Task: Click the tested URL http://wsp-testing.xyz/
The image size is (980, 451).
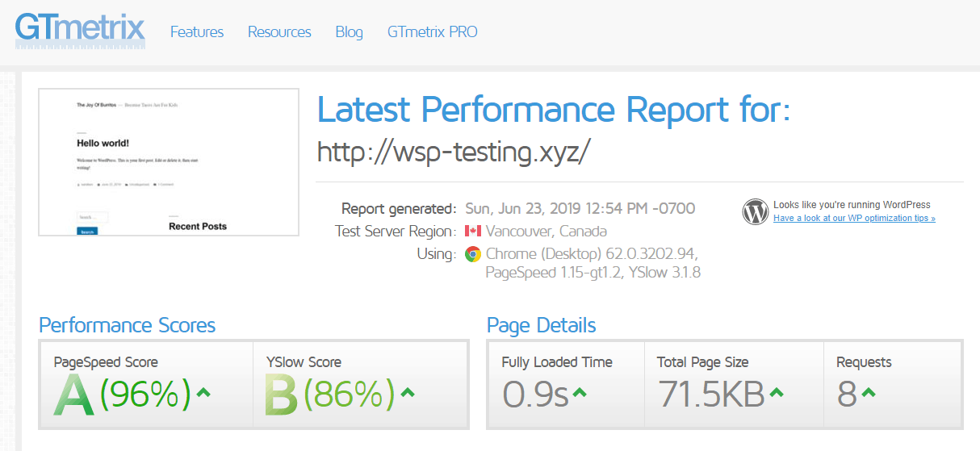Action: tap(454, 151)
